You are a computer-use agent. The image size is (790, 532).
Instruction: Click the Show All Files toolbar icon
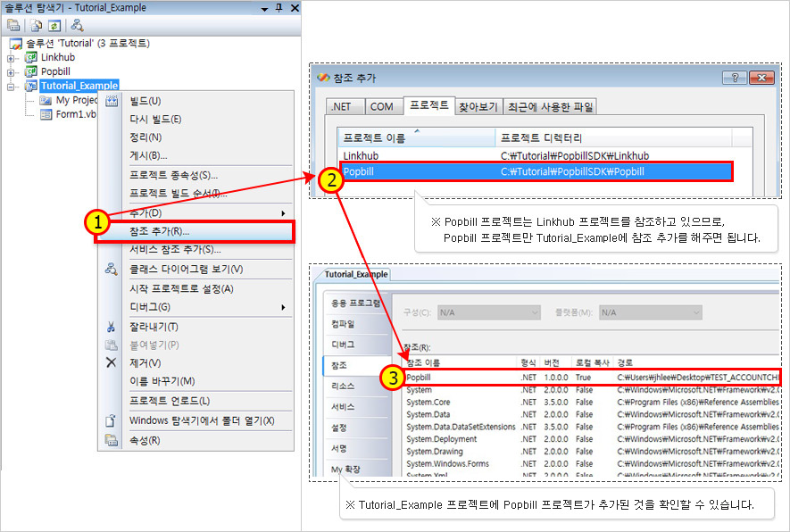[37, 25]
